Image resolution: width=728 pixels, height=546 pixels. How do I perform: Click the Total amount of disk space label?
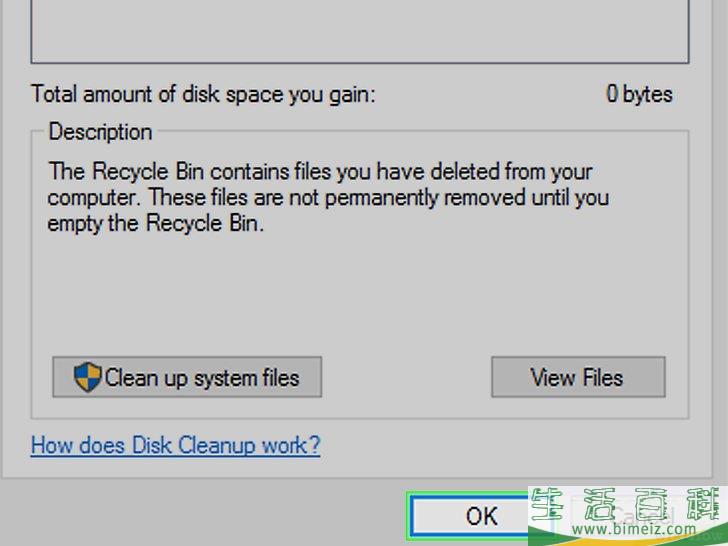click(203, 94)
